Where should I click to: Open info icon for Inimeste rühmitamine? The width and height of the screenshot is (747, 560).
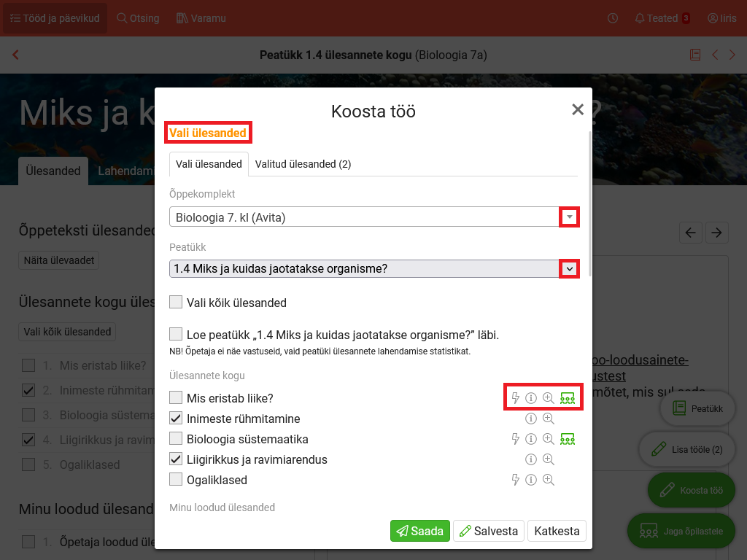(x=531, y=419)
